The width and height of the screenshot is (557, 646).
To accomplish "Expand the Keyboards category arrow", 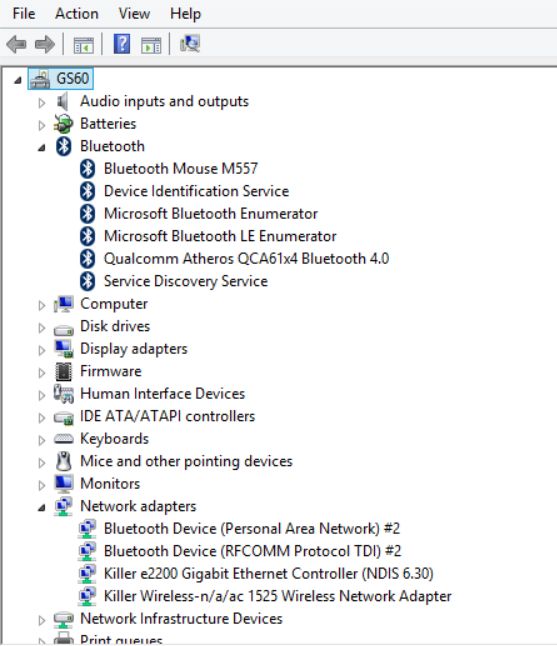I will (x=42, y=440).
